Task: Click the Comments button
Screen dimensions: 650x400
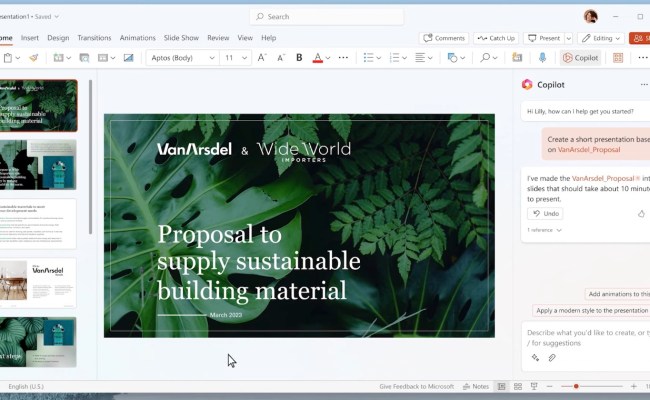Action: tap(444, 38)
